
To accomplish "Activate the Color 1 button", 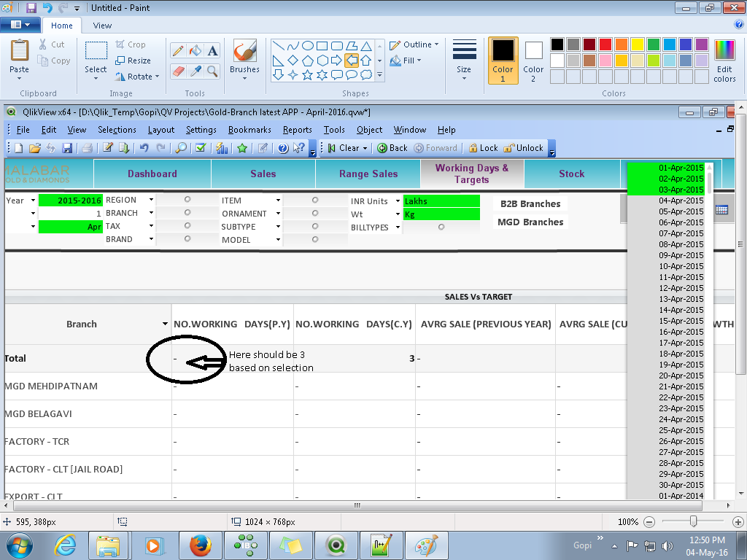I will click(x=503, y=61).
